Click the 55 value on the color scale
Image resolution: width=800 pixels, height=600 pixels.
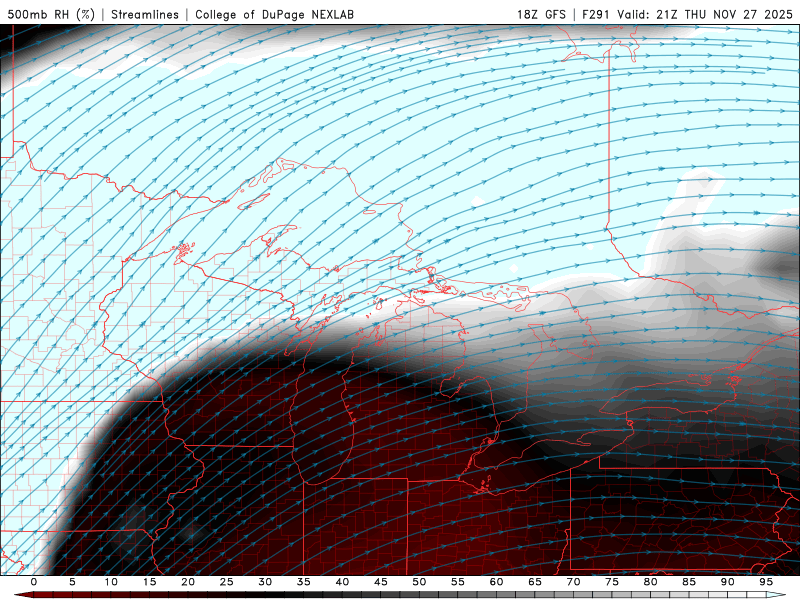[x=458, y=582]
